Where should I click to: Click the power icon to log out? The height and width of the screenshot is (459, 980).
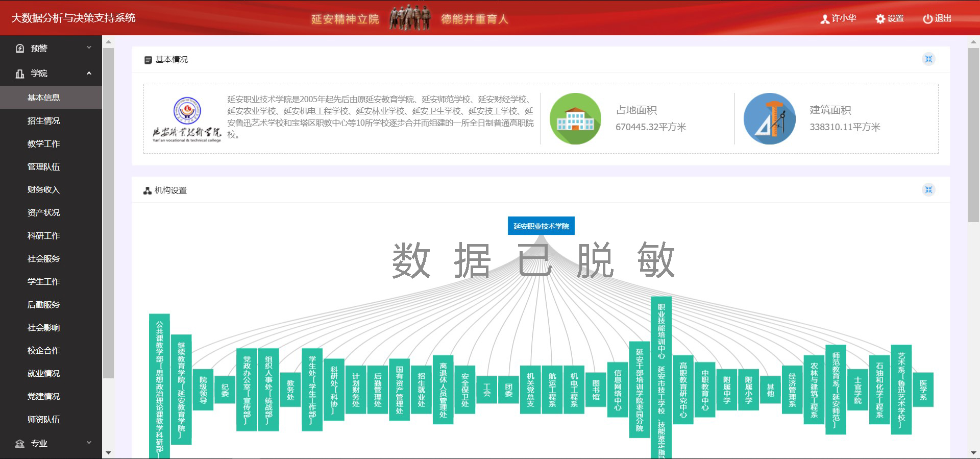[x=927, y=19]
